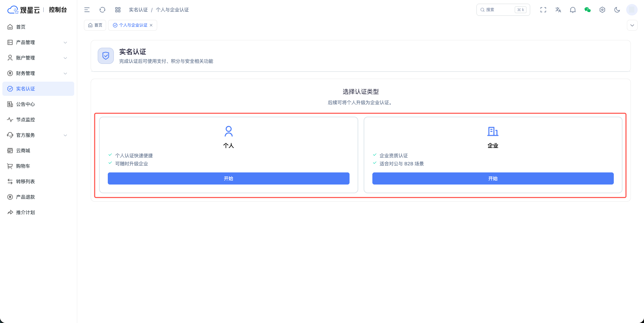Image resolution: width=644 pixels, height=323 pixels.
Task: Open the hexagon settings icon
Action: (602, 10)
